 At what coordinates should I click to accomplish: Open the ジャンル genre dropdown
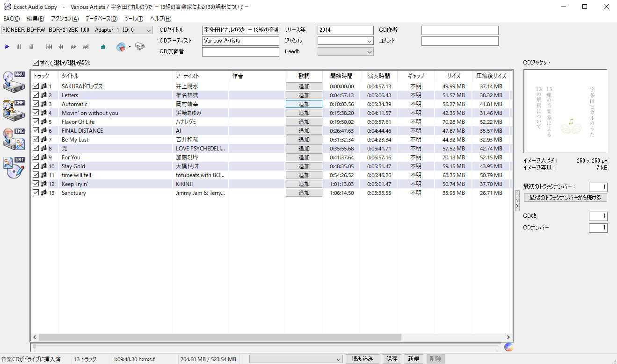[345, 41]
